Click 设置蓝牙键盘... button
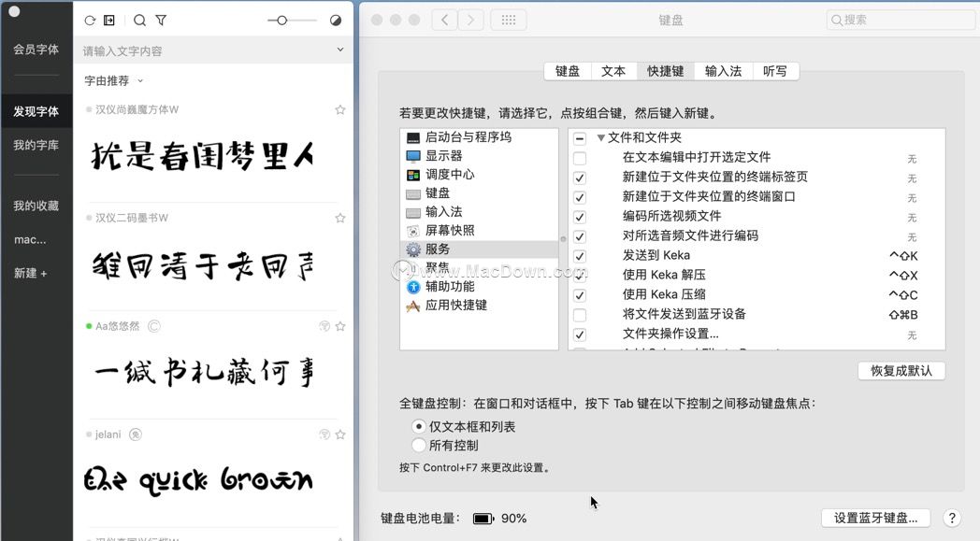Screen dimensions: 980x541 point(875,518)
